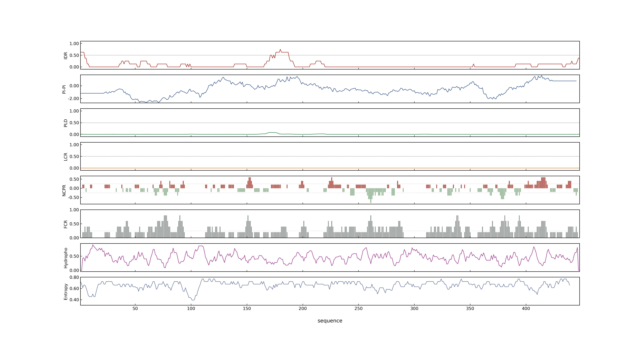Click the 0.40 tick on Entropy axis
Viewport: 644px width, 343px height.
74,300
